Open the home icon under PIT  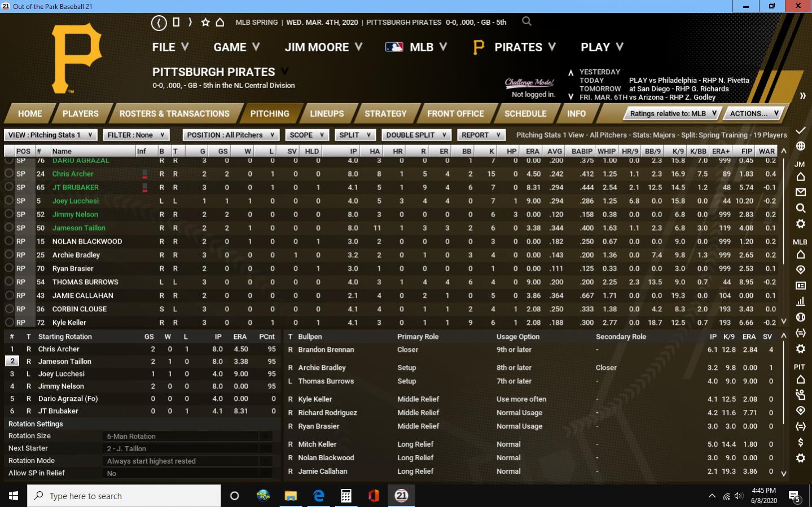800,379
